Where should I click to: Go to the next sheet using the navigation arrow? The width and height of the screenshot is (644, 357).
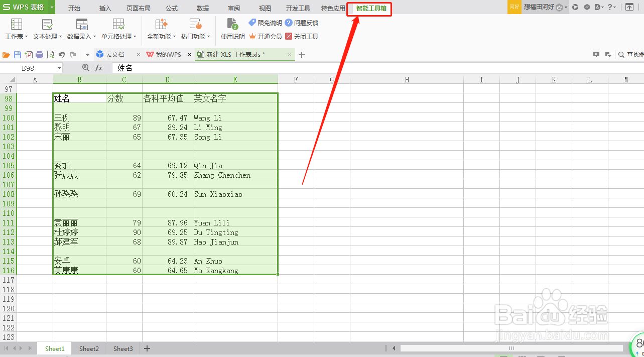(21, 348)
